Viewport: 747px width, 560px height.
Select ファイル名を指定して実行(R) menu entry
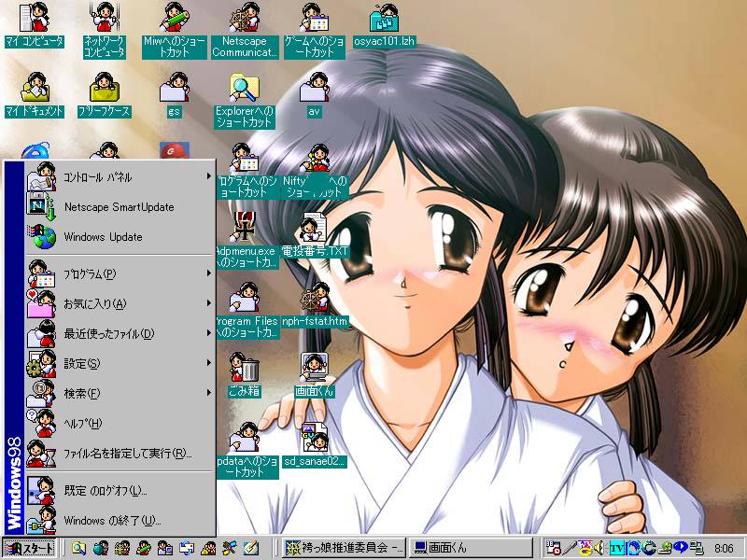click(x=127, y=453)
